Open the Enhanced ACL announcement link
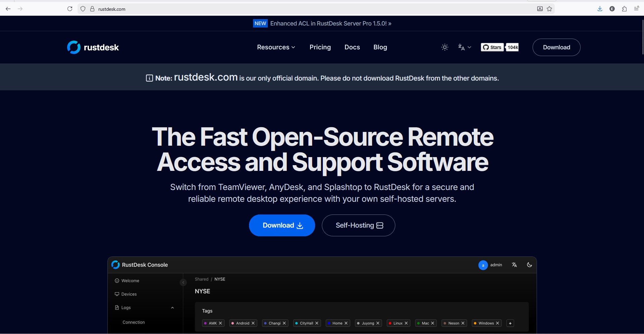Viewport: 644px width, 334px height. coord(331,23)
